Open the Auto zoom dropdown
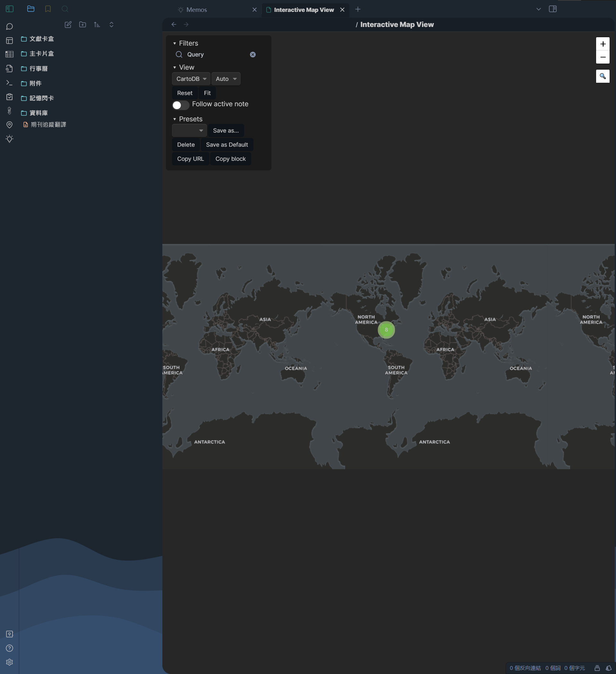616x674 pixels. pyautogui.click(x=226, y=79)
